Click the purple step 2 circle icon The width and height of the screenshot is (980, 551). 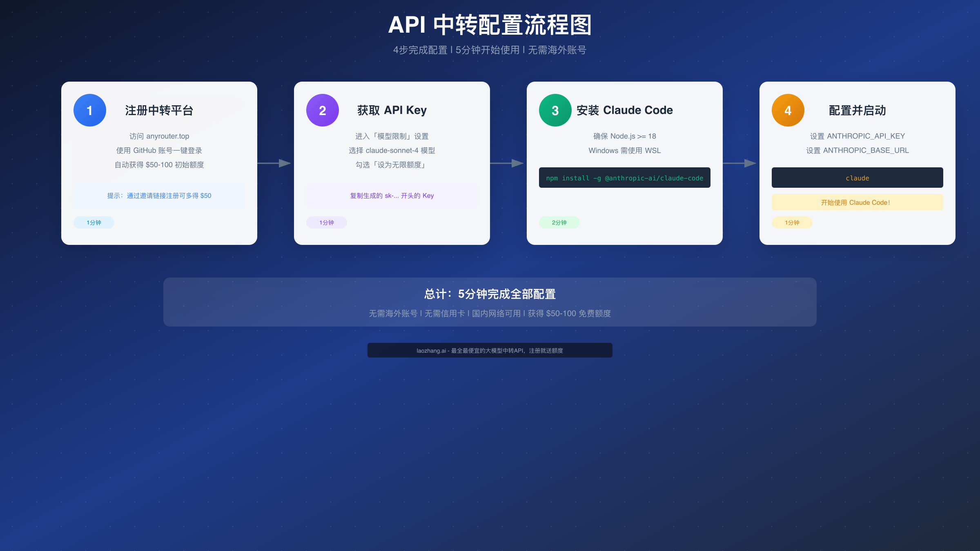point(322,110)
